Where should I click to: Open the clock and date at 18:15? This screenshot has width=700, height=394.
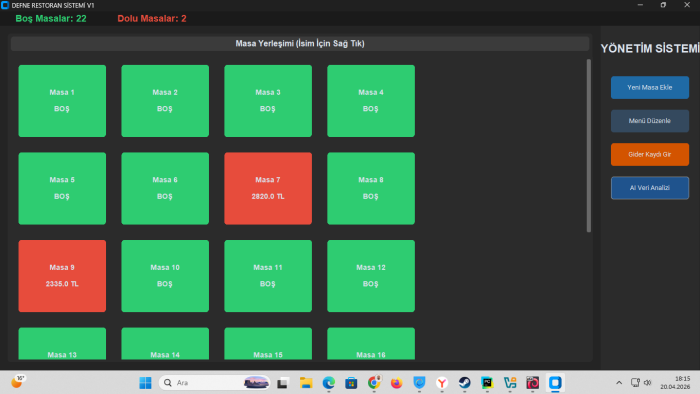click(675, 383)
